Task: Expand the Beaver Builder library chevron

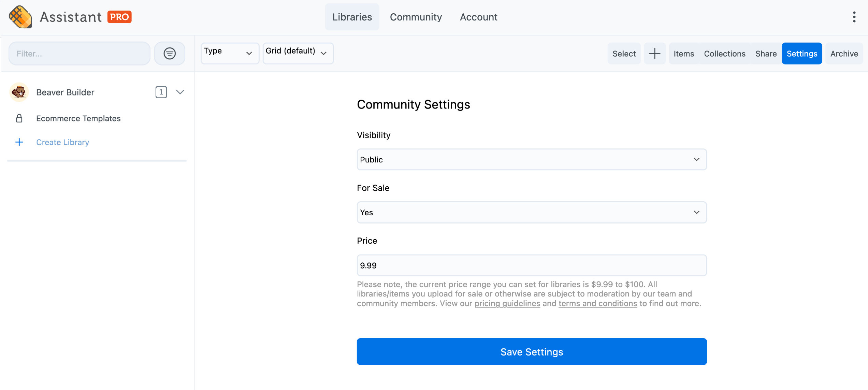Action: point(180,92)
